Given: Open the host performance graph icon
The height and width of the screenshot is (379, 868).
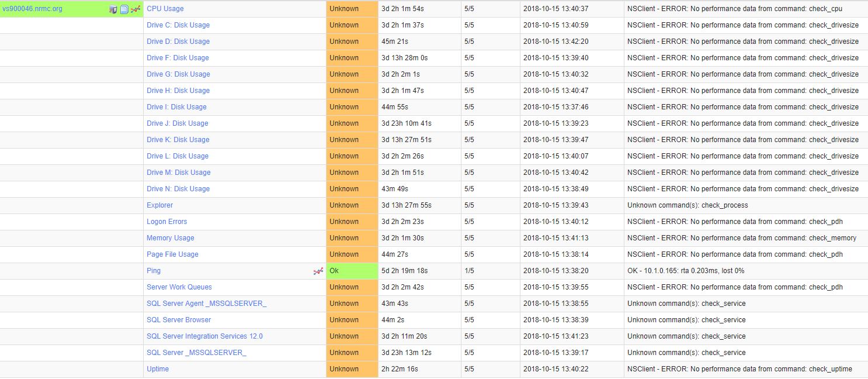Looking at the screenshot, I should (136, 9).
